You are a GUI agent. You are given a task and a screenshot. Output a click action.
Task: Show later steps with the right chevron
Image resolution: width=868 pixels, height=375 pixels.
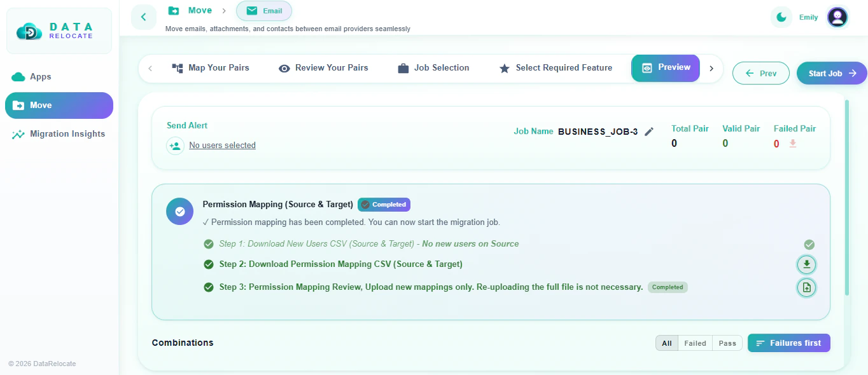[x=711, y=69]
